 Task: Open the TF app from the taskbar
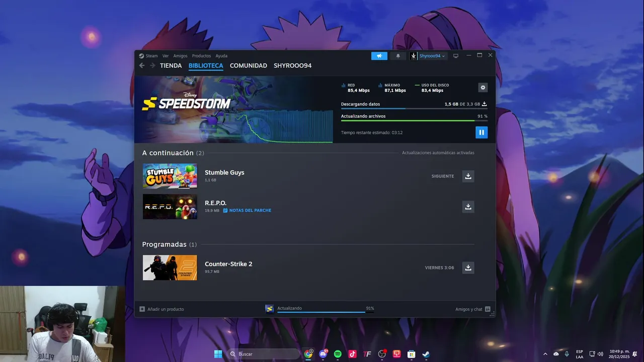pos(367,354)
